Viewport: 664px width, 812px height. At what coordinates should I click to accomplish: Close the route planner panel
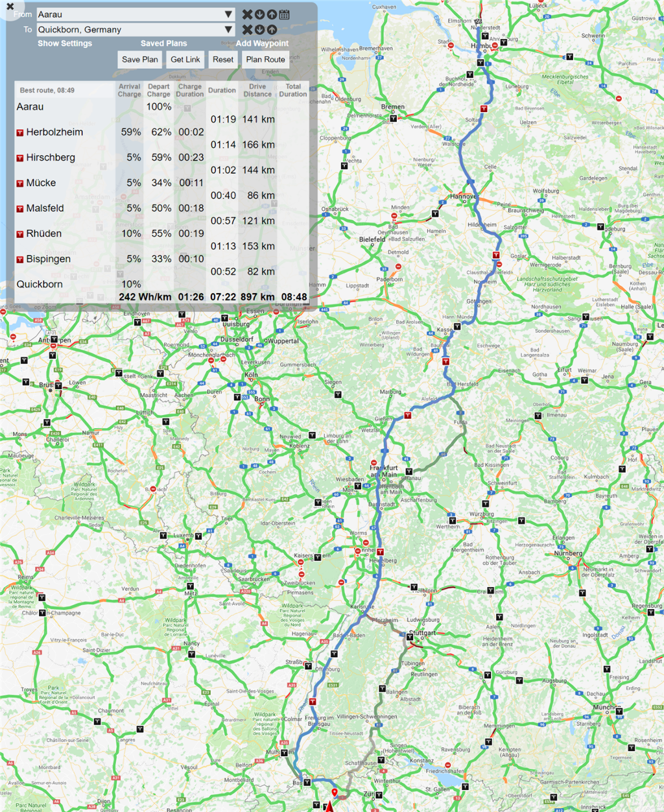pyautogui.click(x=10, y=6)
